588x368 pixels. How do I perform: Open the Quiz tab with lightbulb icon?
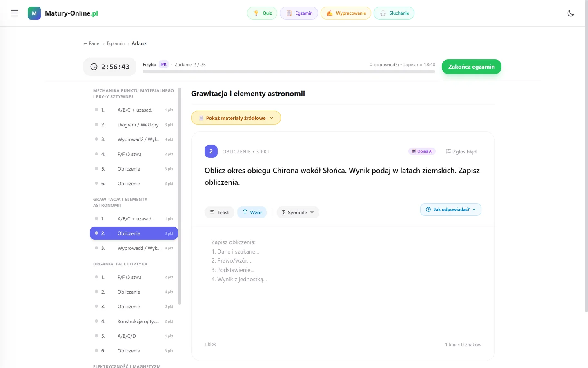pyautogui.click(x=262, y=13)
